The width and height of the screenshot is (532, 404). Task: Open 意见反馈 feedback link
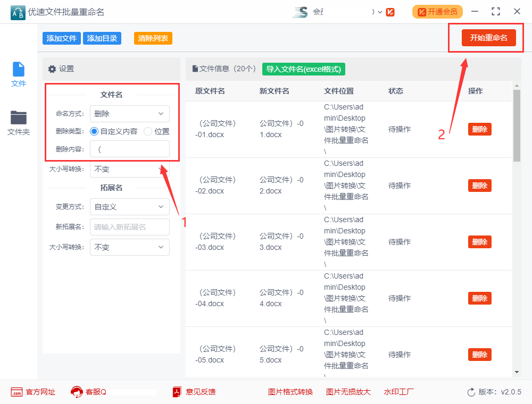click(201, 392)
